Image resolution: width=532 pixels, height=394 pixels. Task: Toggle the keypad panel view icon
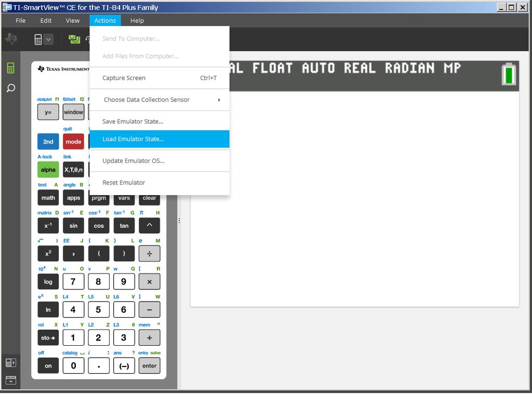(11, 363)
